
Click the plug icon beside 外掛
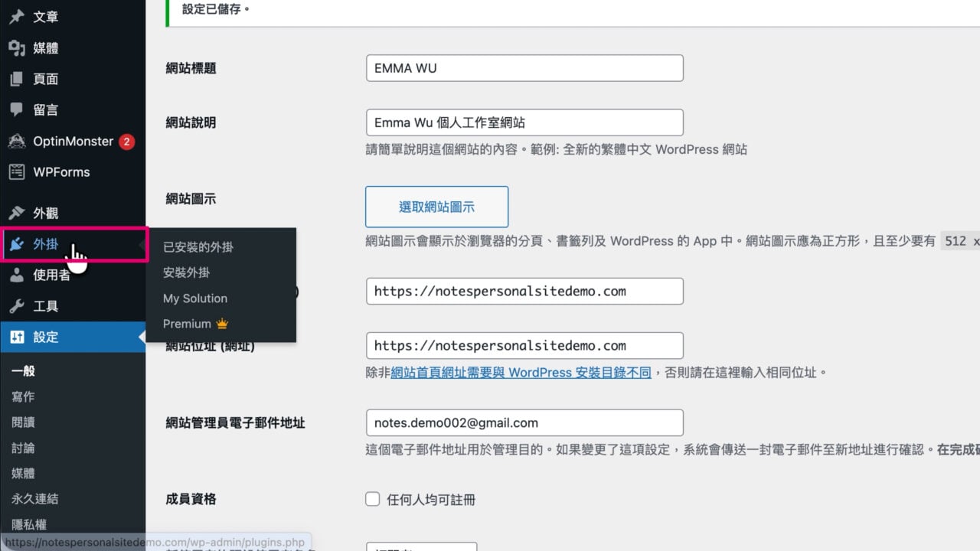pyautogui.click(x=17, y=245)
